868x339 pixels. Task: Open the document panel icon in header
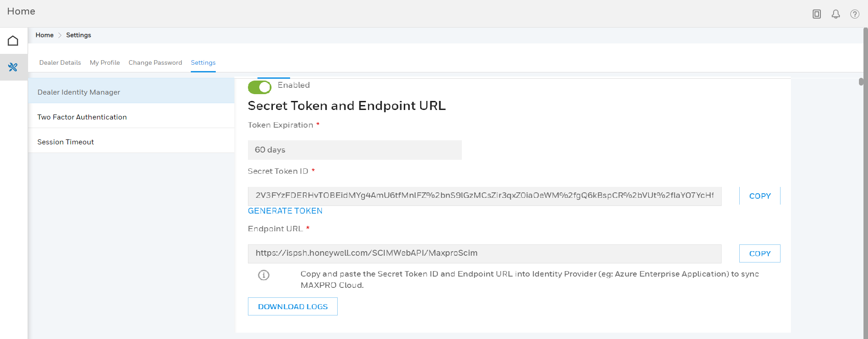(x=817, y=14)
